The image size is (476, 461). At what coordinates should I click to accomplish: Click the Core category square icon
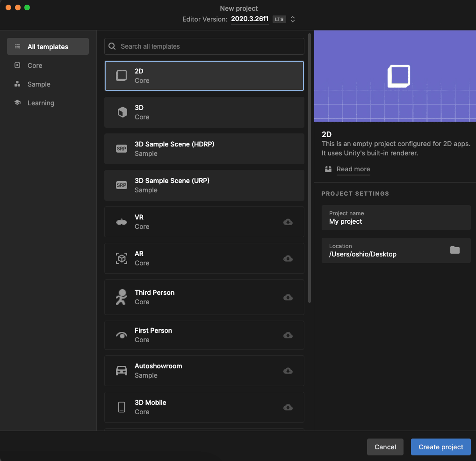[x=17, y=65]
